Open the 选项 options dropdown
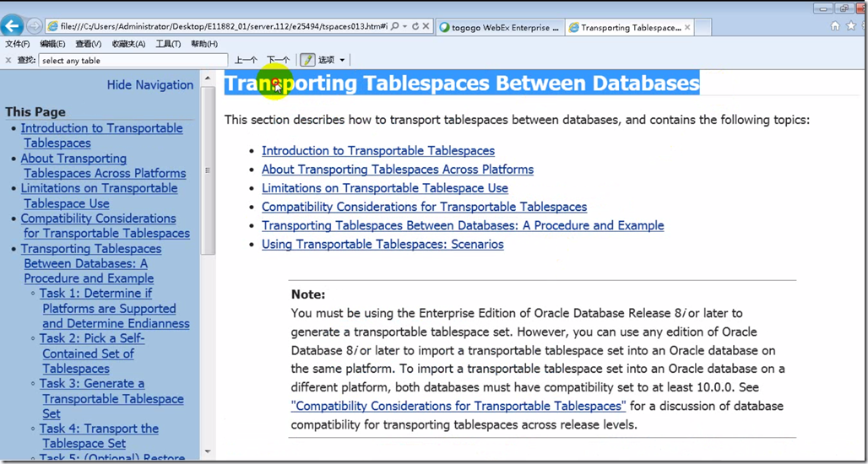Image resolution: width=868 pixels, height=464 pixels. click(x=332, y=60)
